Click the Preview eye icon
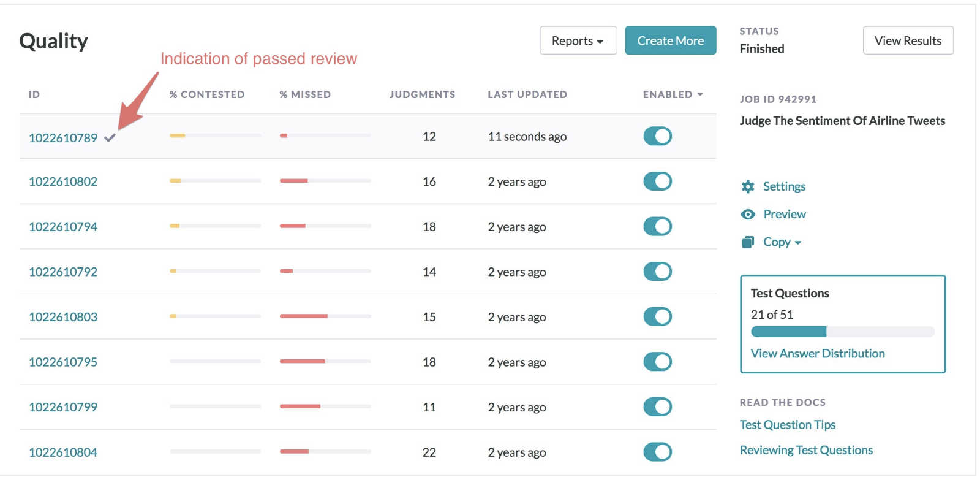This screenshot has width=980, height=477. pos(748,214)
